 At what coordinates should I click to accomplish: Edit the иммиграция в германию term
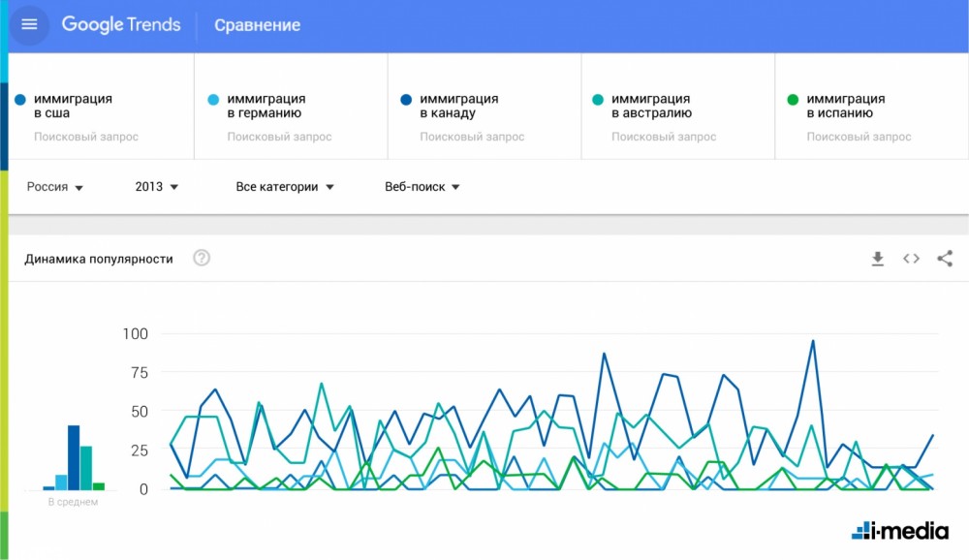pyautogui.click(x=266, y=106)
